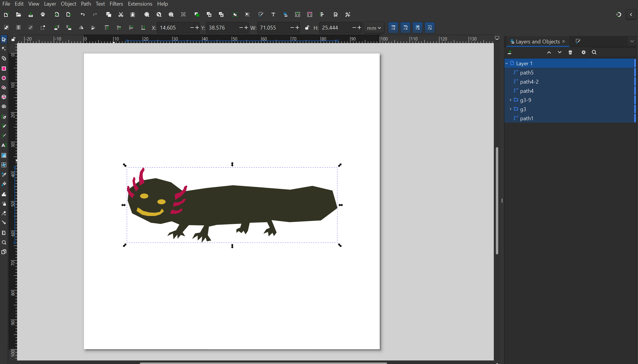Viewport: 638px width, 364px height.
Task: Choose the Gradient tool
Action: point(4,155)
